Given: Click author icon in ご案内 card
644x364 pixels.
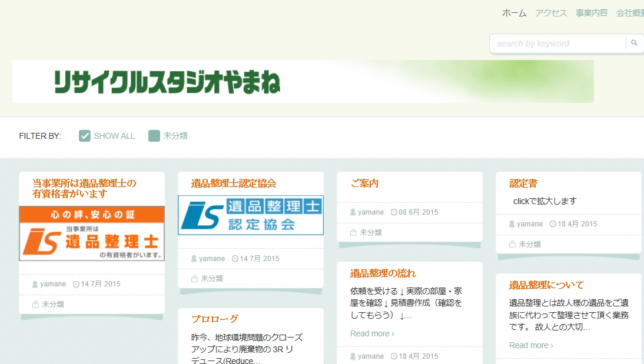Looking at the screenshot, I should 353,212.
